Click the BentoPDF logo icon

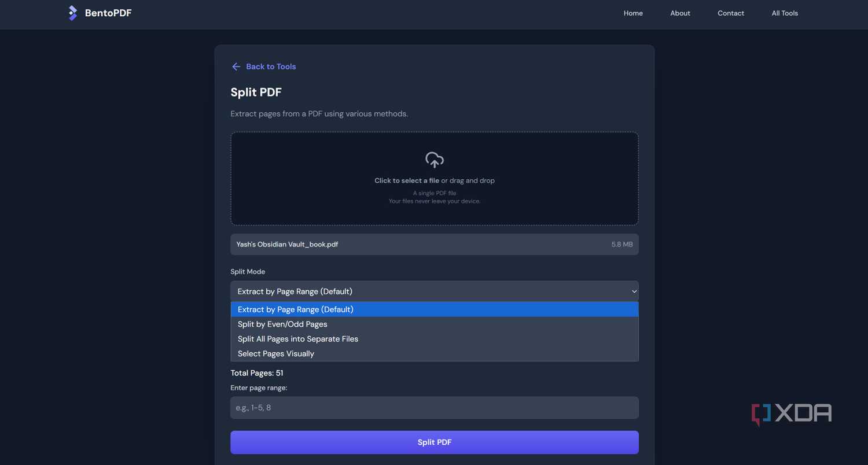click(x=73, y=13)
